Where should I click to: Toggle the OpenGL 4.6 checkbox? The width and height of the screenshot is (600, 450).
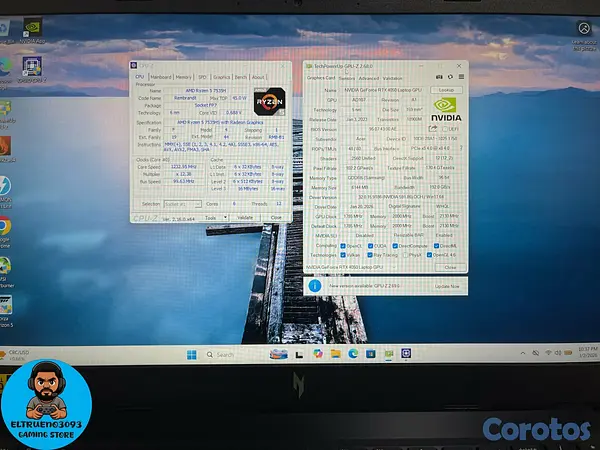(x=429, y=255)
